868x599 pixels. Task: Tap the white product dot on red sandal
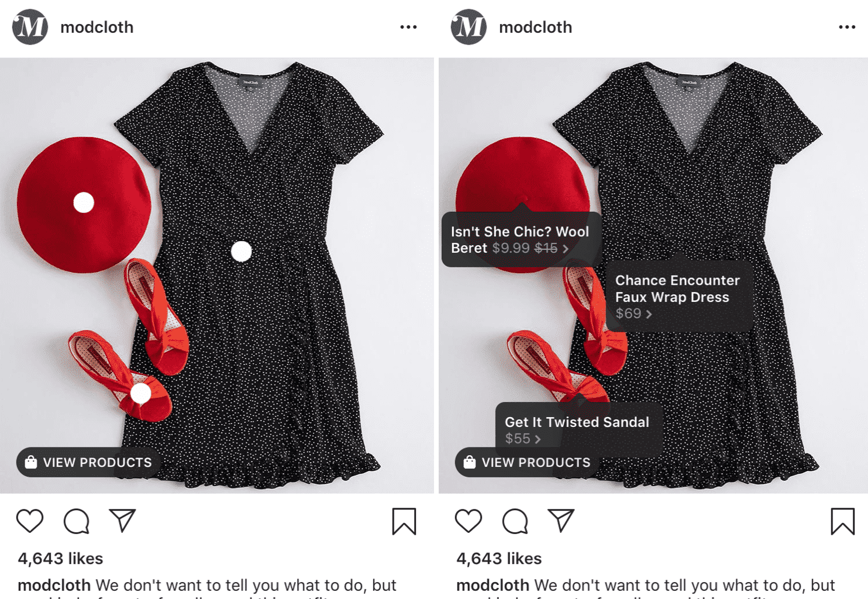(x=140, y=394)
